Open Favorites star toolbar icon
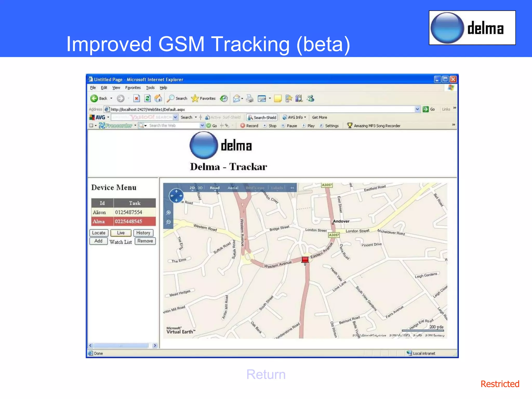Viewport: 532px width, 399px height. [x=195, y=98]
